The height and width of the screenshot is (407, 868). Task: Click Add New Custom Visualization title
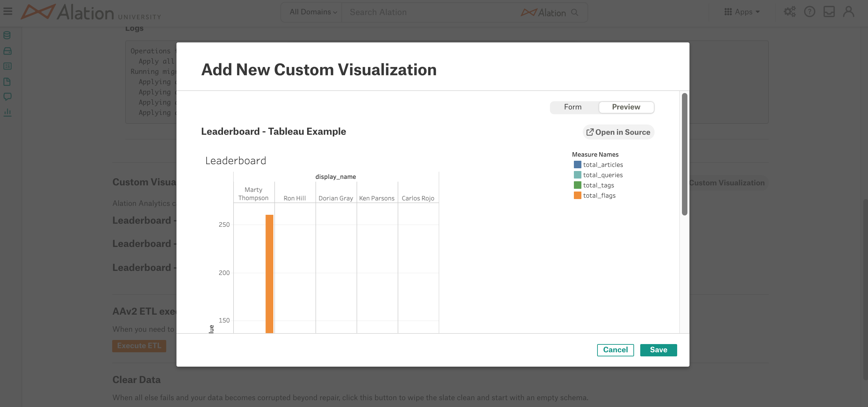(319, 70)
